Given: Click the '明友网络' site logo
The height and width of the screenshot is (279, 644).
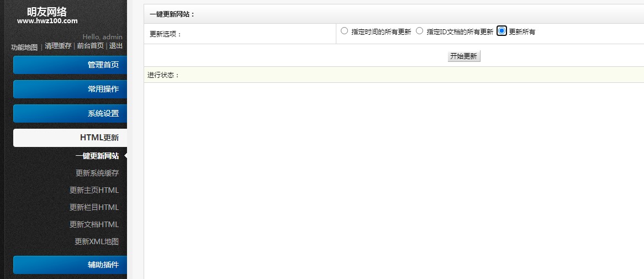Looking at the screenshot, I should tap(47, 12).
